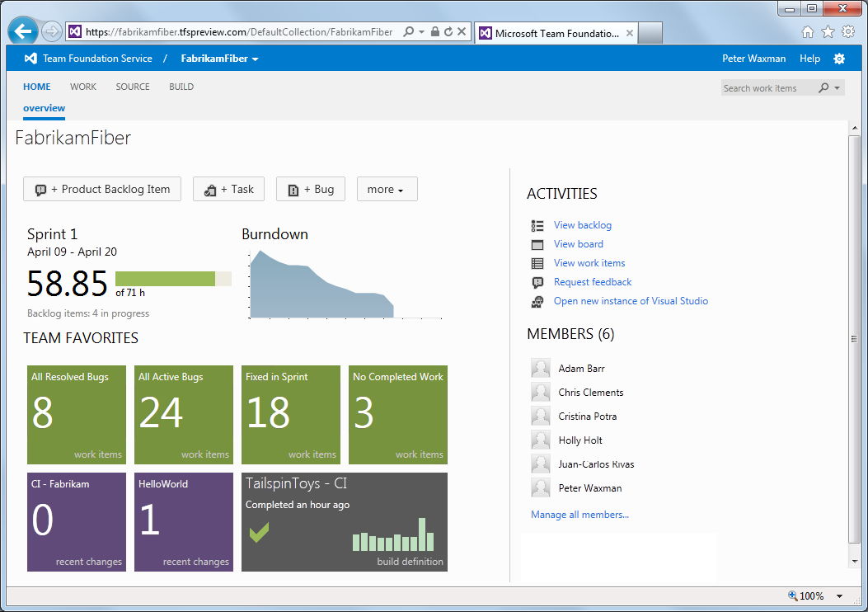Click Manage all members link

pyautogui.click(x=579, y=515)
